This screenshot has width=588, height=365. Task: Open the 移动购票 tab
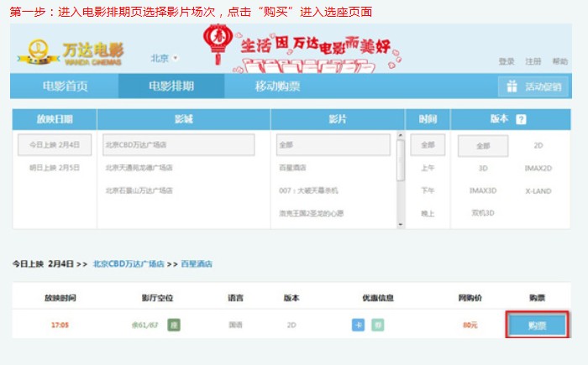(x=277, y=86)
